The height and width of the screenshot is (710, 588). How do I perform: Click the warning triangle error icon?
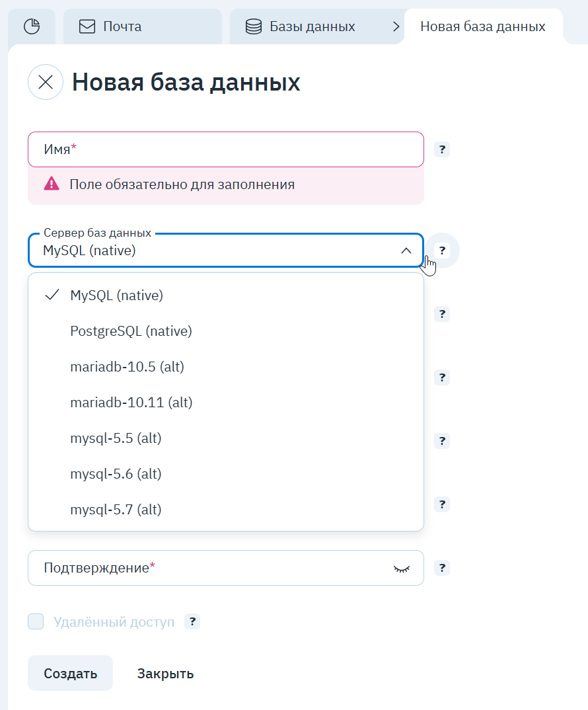(x=52, y=184)
